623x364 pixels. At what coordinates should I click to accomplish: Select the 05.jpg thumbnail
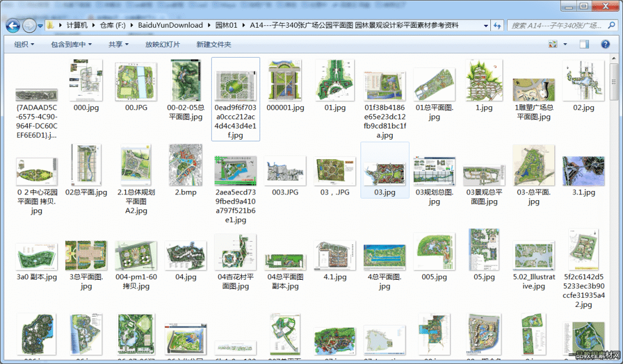click(483, 250)
